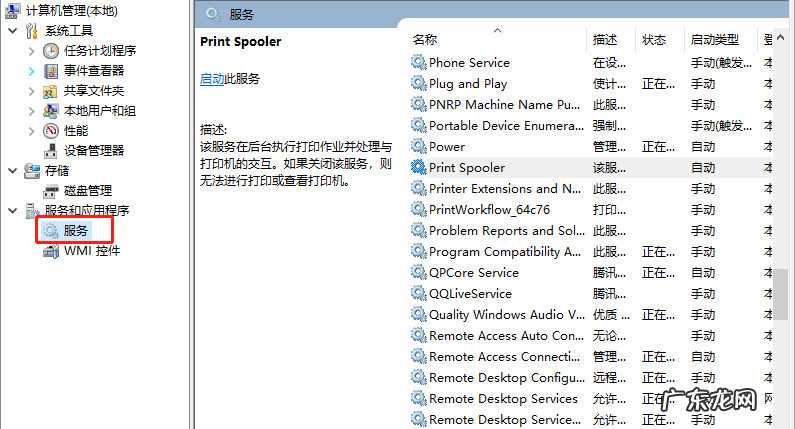Select the Plug and Play service name
Screen dimensions: 795x429
[x=468, y=84]
